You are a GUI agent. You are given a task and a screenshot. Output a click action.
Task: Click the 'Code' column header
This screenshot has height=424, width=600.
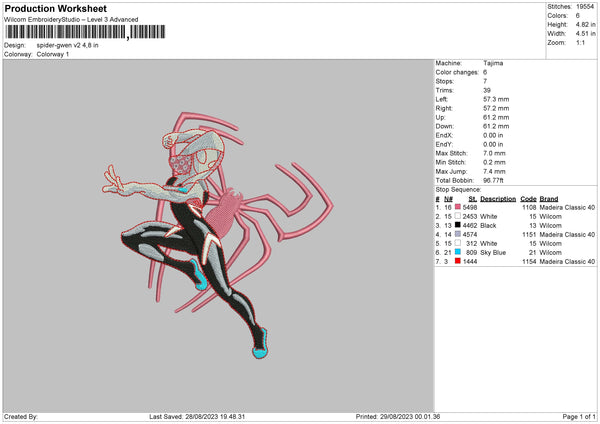[x=528, y=199]
